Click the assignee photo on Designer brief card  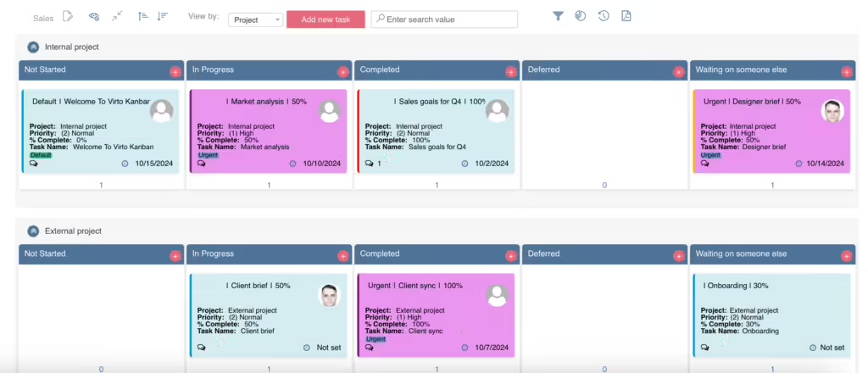(832, 111)
